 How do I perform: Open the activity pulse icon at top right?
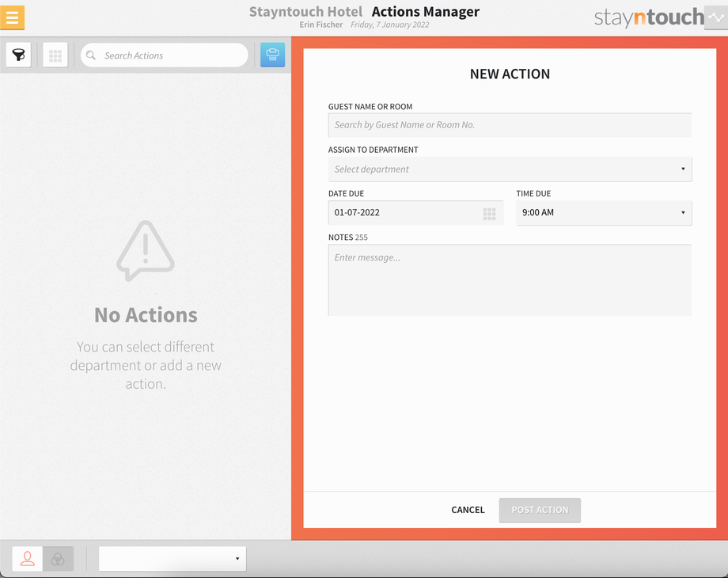pos(716,17)
